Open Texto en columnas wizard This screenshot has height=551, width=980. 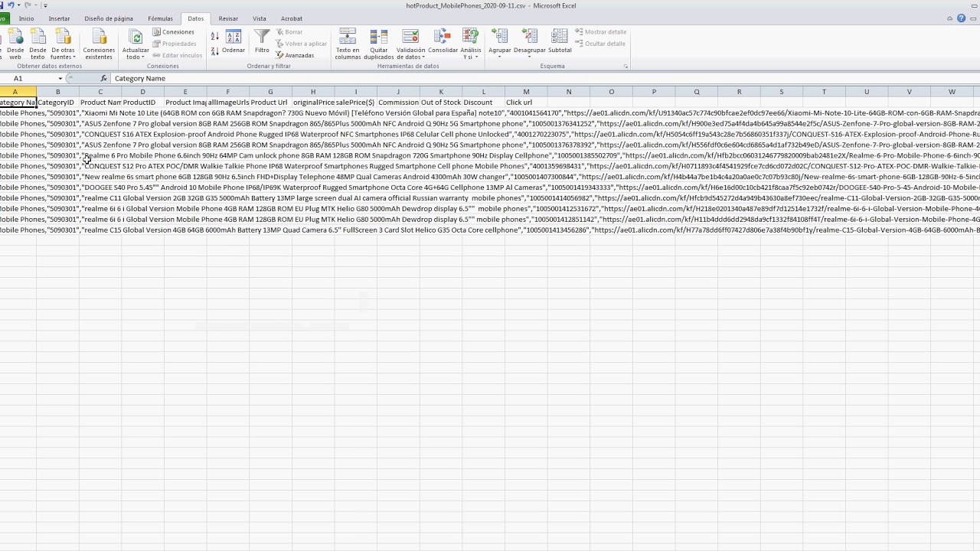348,44
